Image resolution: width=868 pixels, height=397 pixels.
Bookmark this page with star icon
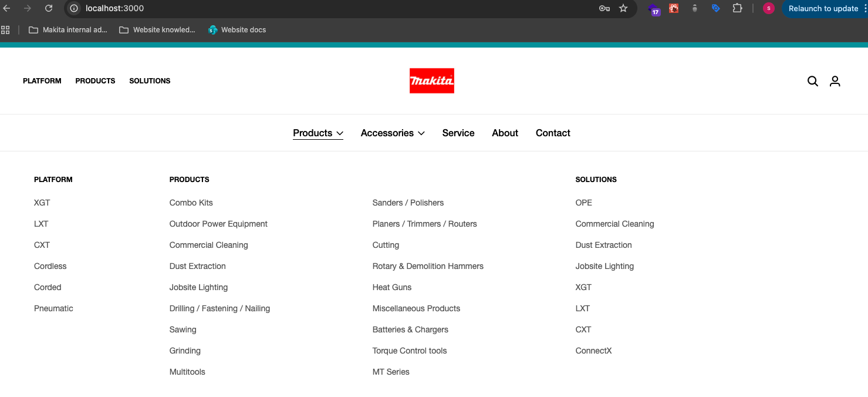pyautogui.click(x=623, y=8)
